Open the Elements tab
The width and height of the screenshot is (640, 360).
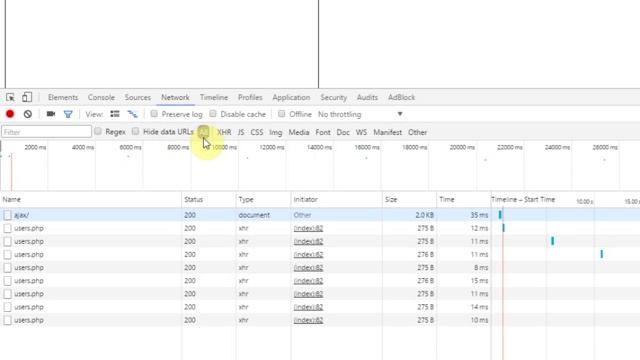coord(63,98)
